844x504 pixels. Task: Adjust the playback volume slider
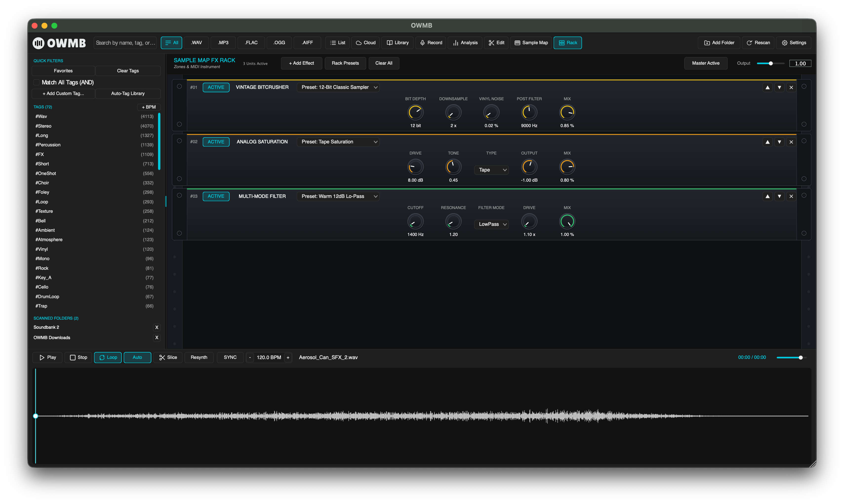pos(791,358)
